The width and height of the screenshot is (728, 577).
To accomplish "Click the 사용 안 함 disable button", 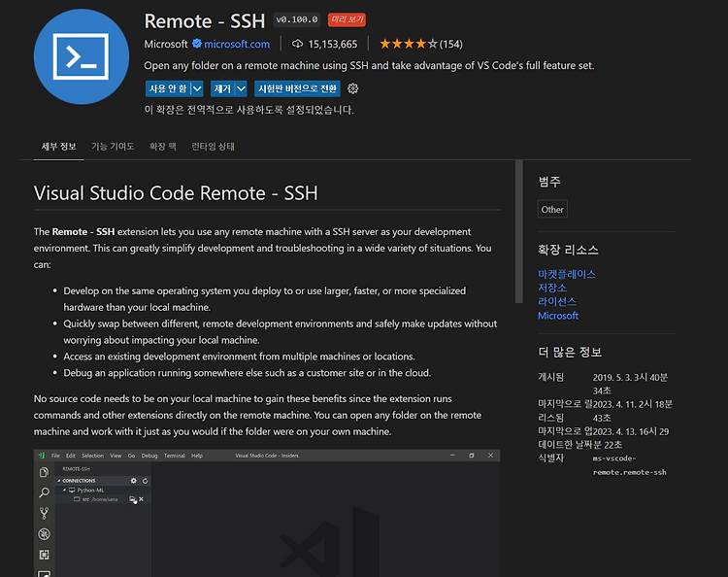I will [168, 88].
